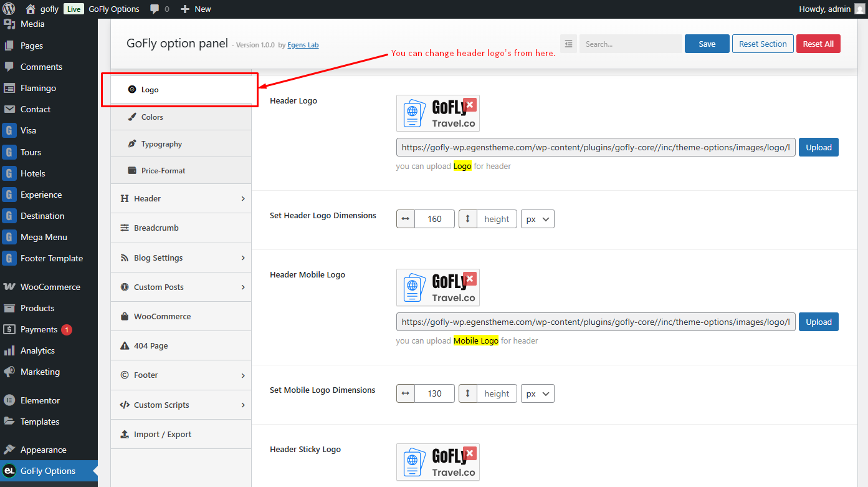868x487 pixels.
Task: Click the Media icon in sidebar
Action: [x=9, y=24]
